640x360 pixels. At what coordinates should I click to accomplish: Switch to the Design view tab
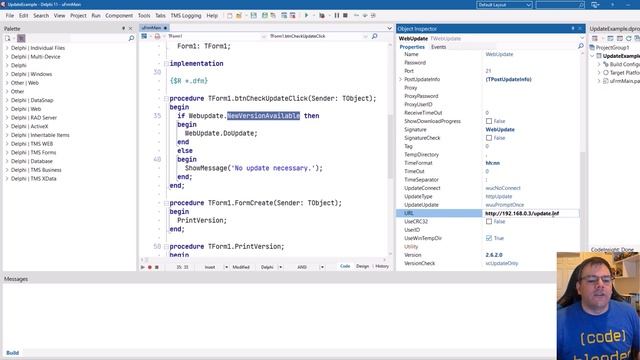[362, 266]
